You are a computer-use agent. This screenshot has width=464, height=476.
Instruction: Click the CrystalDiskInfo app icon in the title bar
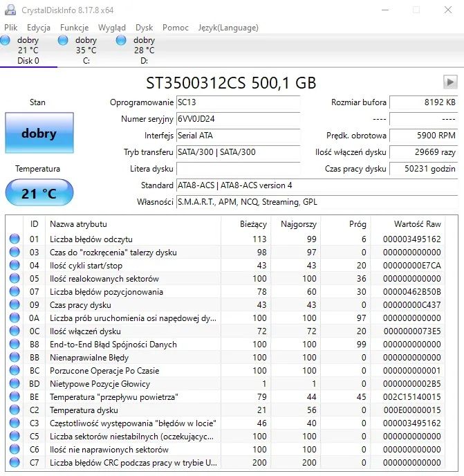point(10,10)
